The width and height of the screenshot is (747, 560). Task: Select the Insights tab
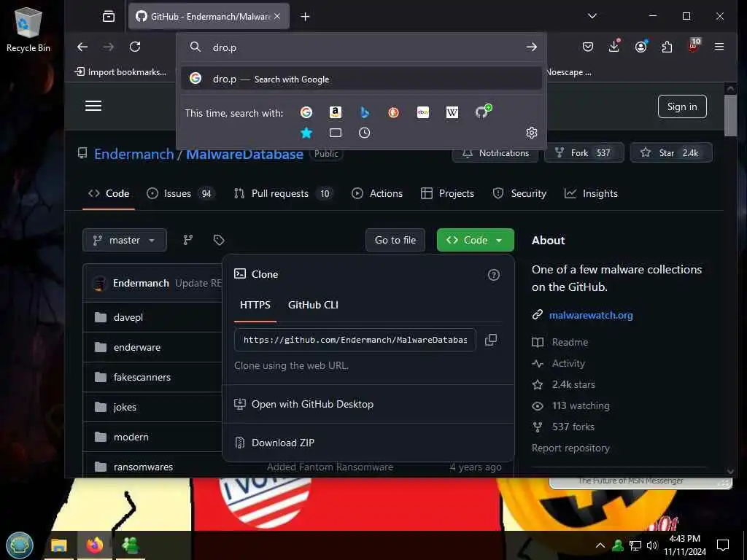coord(591,193)
